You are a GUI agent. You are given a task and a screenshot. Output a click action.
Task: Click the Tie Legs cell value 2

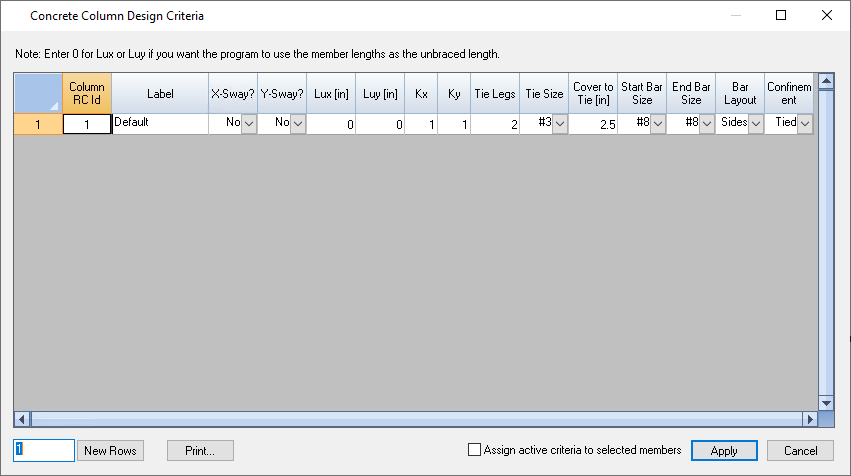(x=495, y=124)
